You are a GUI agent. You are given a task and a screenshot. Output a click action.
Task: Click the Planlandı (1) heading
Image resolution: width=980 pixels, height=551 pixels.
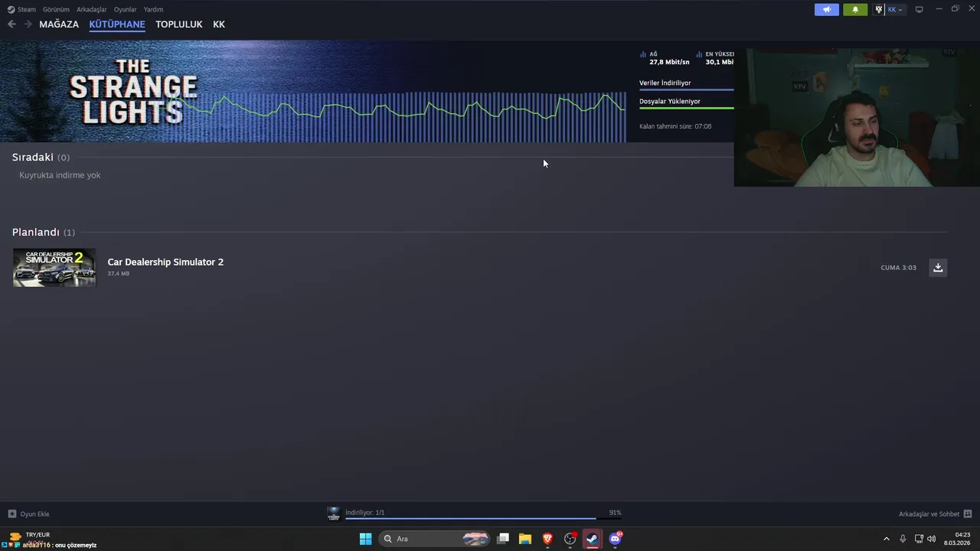(x=44, y=232)
